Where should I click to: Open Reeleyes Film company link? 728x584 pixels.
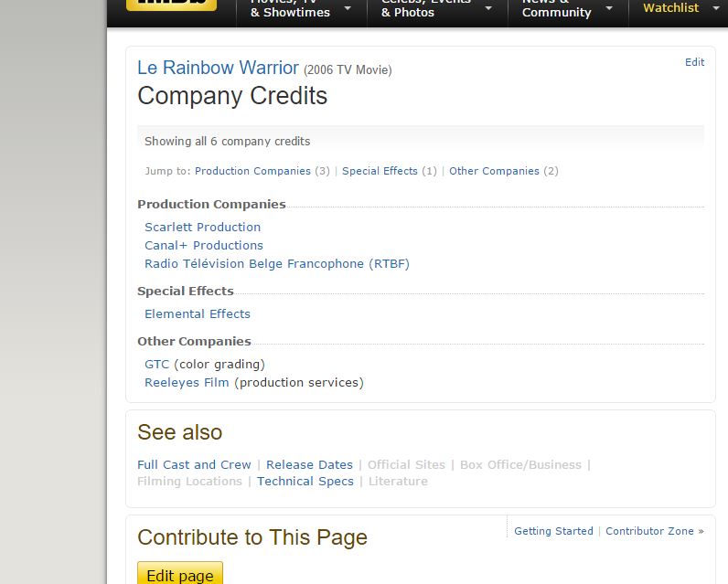tap(187, 382)
